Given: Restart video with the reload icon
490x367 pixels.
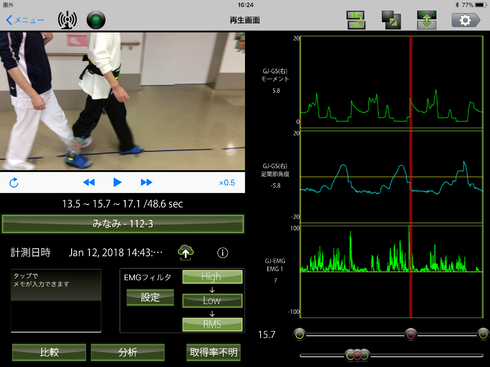Looking at the screenshot, I should pyautogui.click(x=14, y=183).
